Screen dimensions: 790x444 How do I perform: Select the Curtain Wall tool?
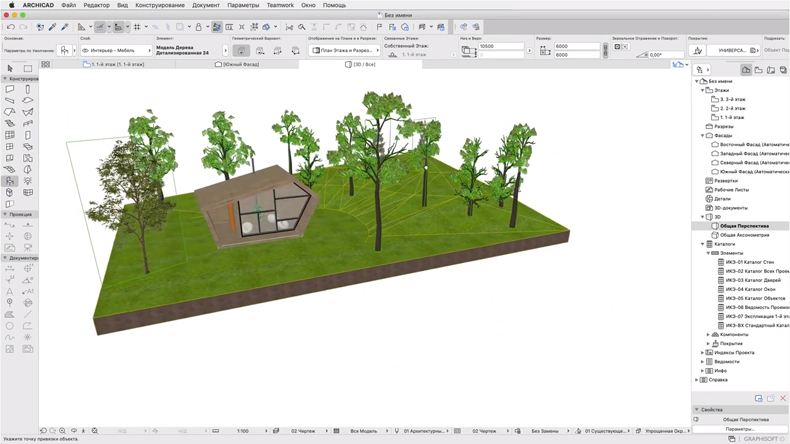tap(10, 135)
